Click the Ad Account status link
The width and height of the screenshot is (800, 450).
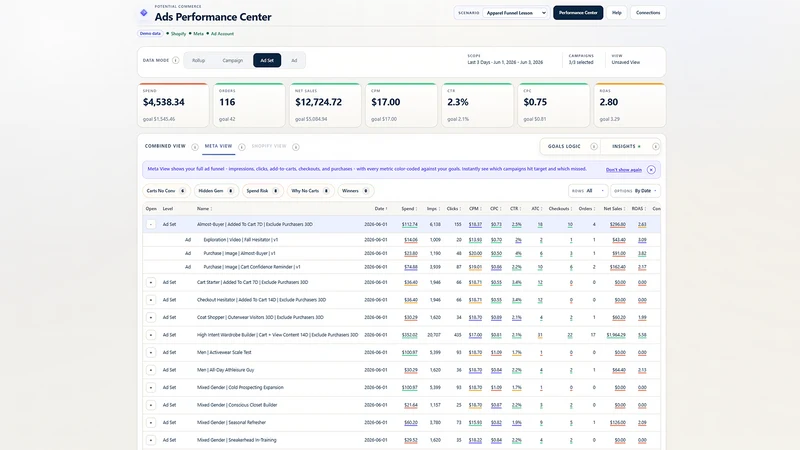pos(222,34)
